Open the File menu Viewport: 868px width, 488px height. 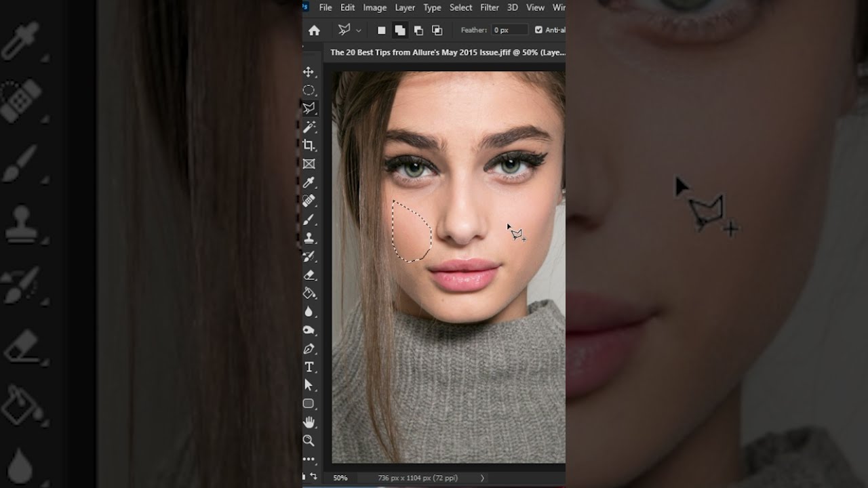(x=325, y=7)
